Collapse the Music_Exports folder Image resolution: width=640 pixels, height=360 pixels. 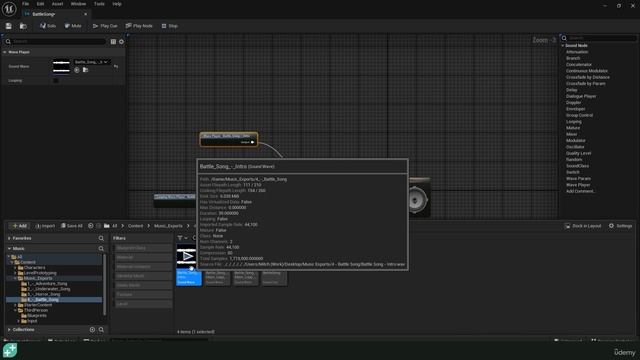click(15, 278)
